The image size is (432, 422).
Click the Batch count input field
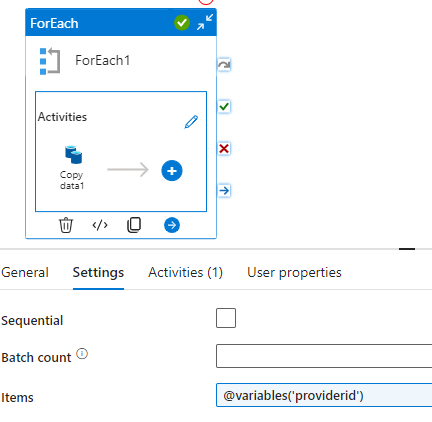coord(324,356)
